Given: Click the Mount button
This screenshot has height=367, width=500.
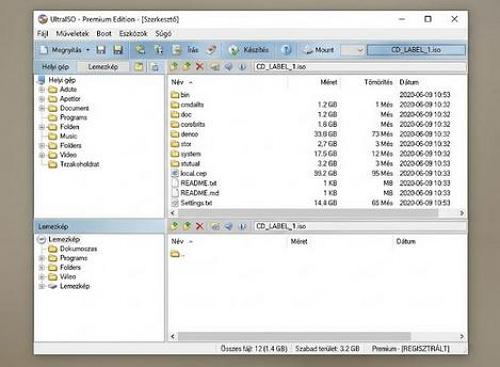Looking at the screenshot, I should tap(319, 50).
